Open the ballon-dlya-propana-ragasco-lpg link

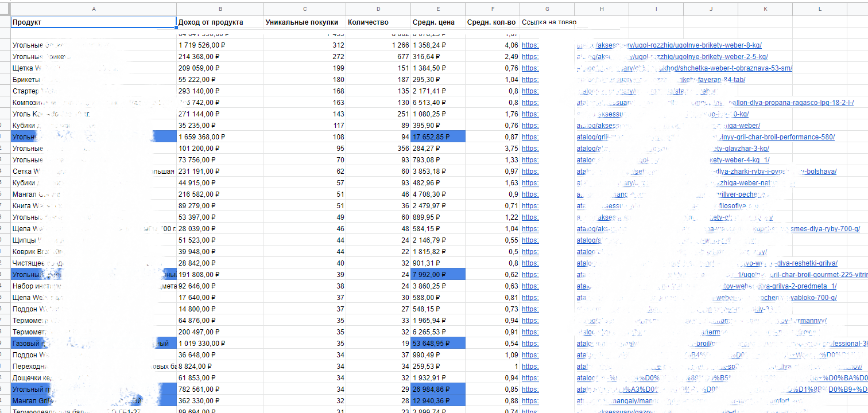tap(715, 103)
